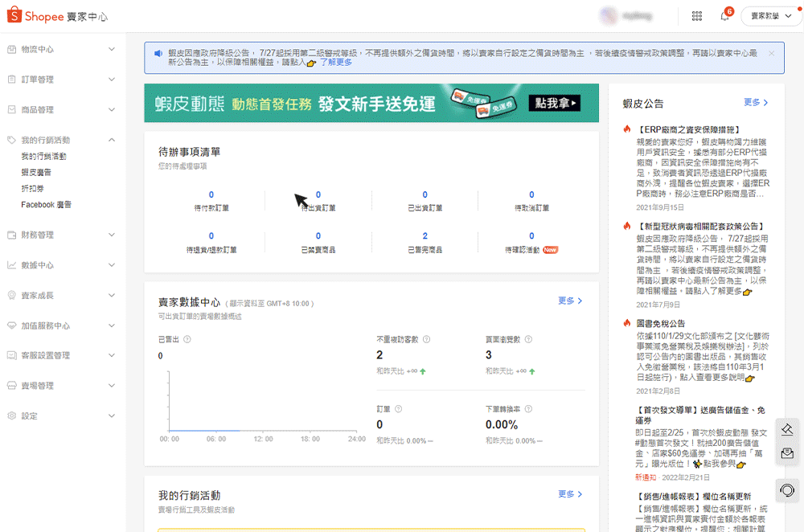Collapse the 我的行銷活動 menu chevron
This screenshot has height=532, width=804.
pyautogui.click(x=112, y=140)
